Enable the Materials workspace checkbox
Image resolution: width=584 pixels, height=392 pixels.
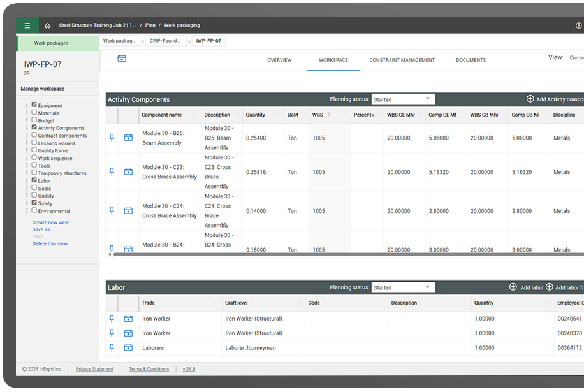tap(34, 113)
